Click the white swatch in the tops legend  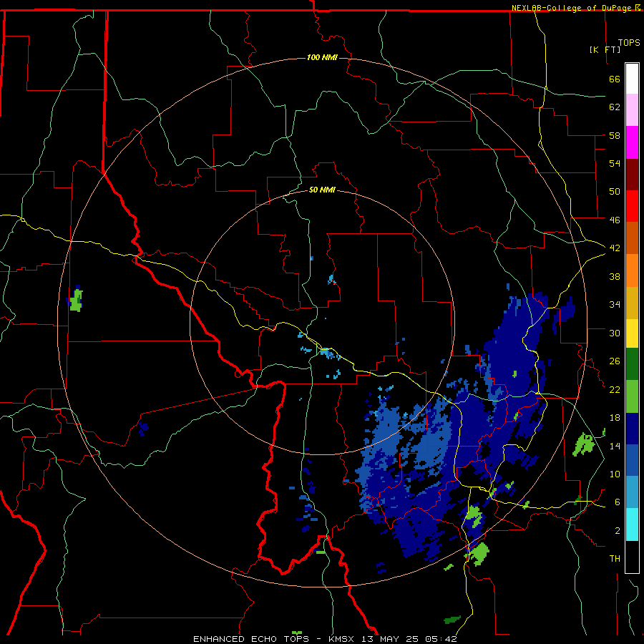(x=632, y=79)
